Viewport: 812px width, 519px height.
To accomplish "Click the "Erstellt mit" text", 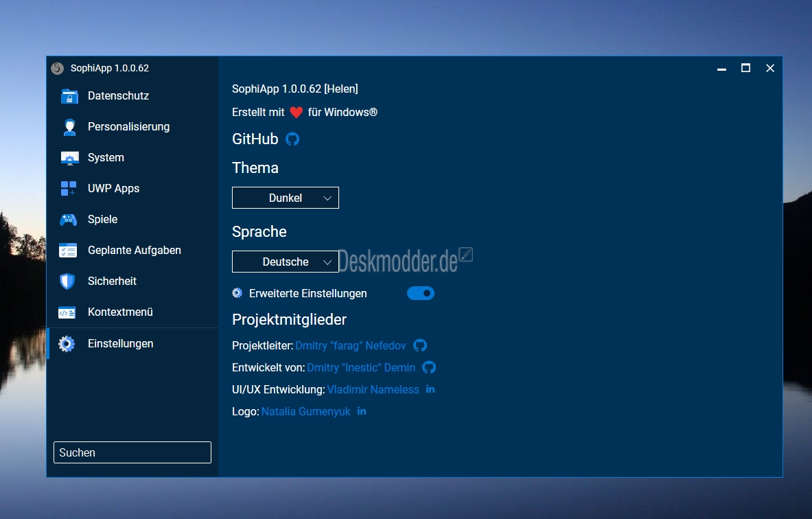I will pos(258,113).
